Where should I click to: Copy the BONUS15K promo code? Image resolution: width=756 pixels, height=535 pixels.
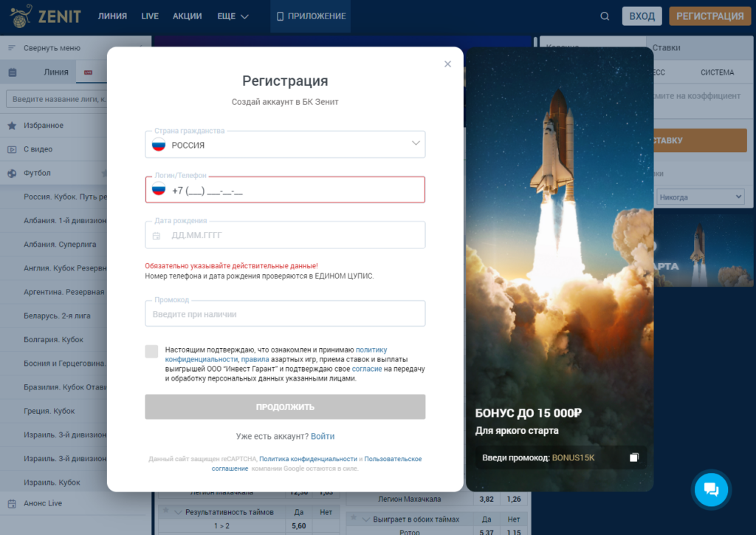[634, 457]
